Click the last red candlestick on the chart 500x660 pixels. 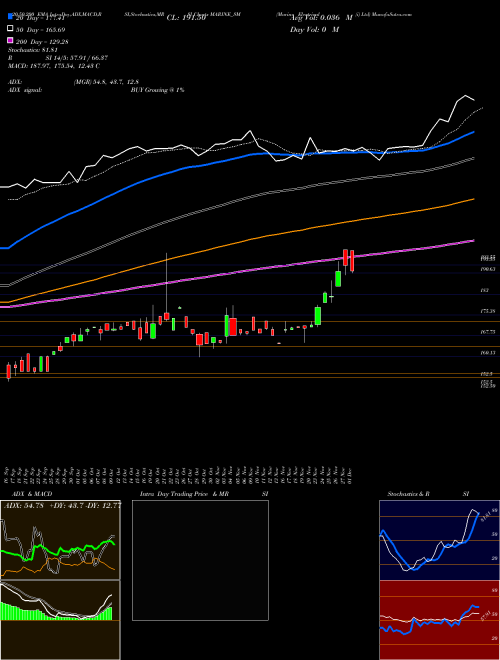coord(352,261)
